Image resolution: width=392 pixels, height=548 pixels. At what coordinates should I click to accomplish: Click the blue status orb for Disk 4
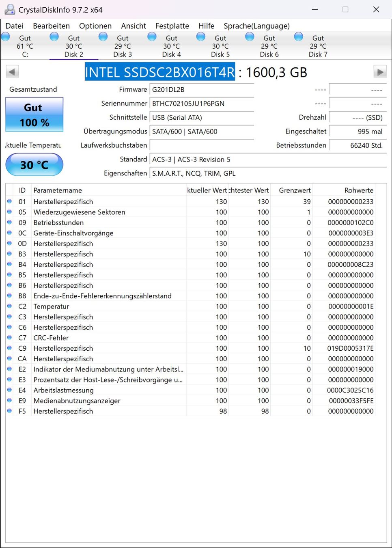152,37
